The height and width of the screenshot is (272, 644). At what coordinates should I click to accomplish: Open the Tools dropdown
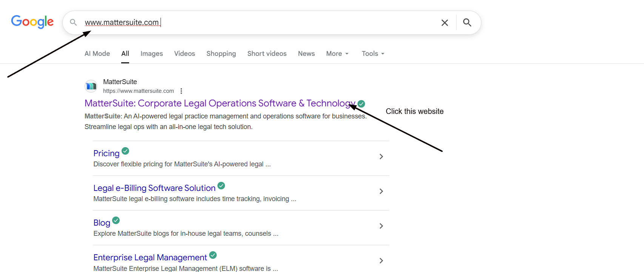[x=373, y=54]
